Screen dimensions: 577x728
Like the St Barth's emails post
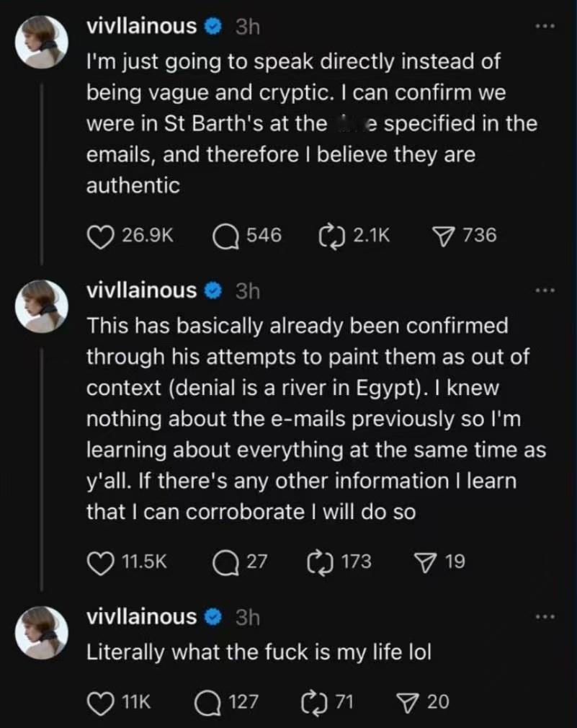tap(101, 235)
